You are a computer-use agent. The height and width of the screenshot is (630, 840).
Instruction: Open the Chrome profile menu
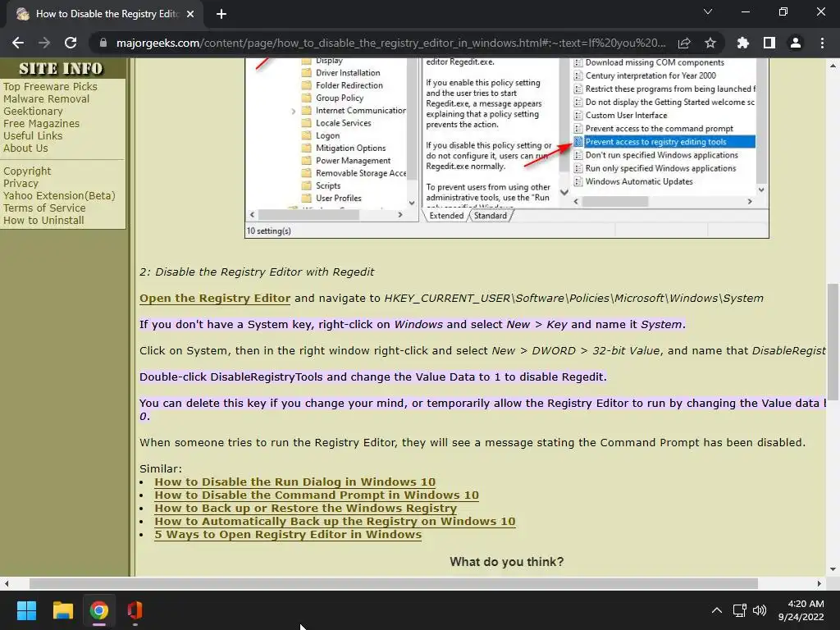[796, 43]
